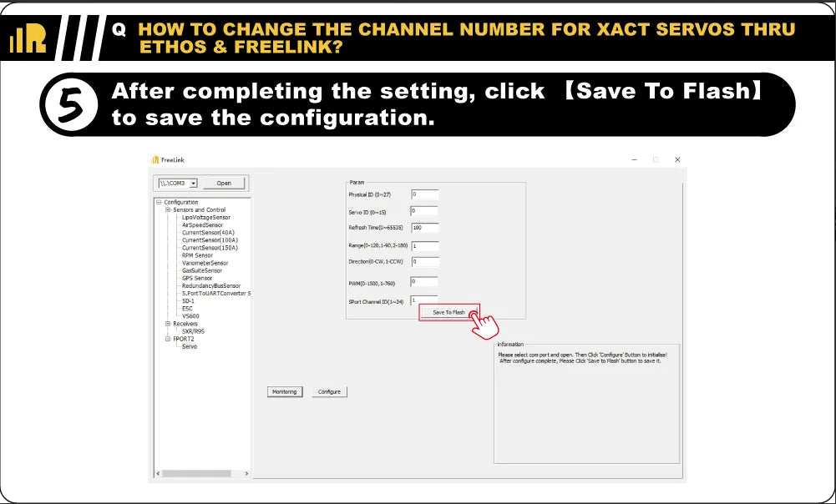Focus the PWM (0-1500,1-760) field
836x504 pixels.
[424, 282]
